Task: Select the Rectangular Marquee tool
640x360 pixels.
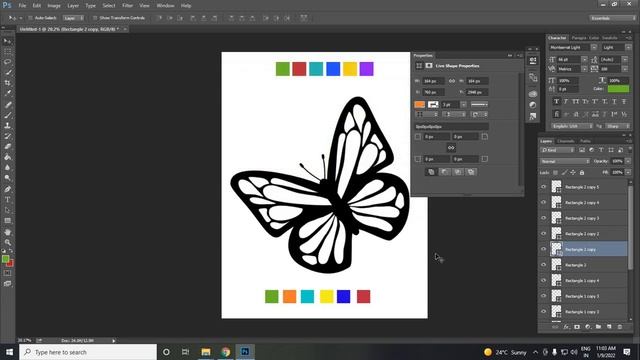Action: [x=7, y=52]
